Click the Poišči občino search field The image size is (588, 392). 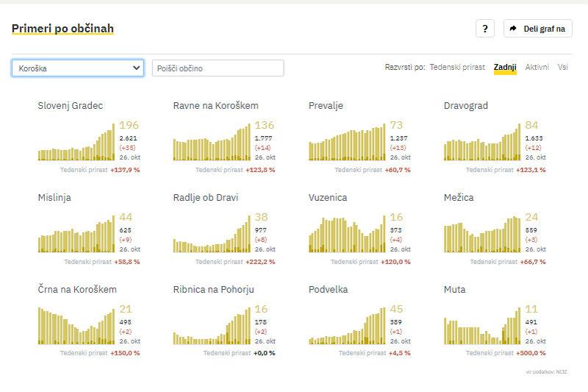pos(218,68)
